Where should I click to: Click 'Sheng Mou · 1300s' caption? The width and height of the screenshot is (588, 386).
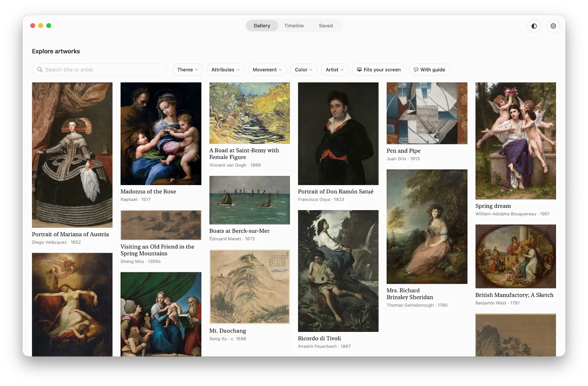pyautogui.click(x=140, y=262)
